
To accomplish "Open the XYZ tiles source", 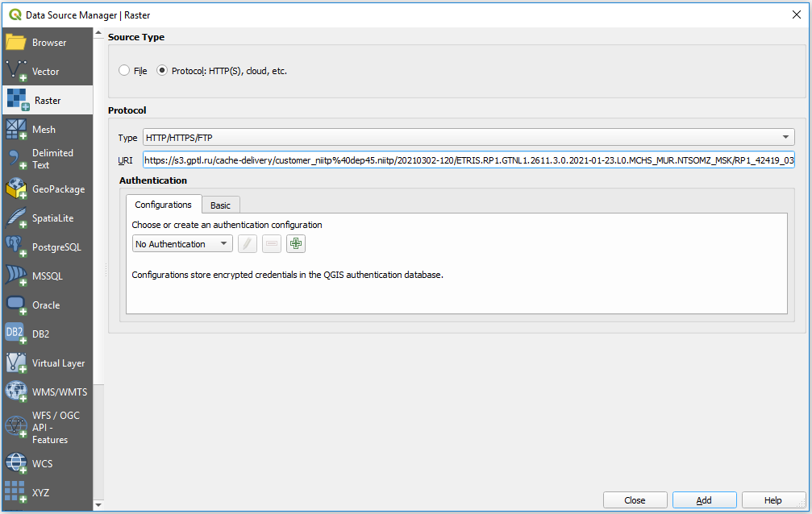I will coord(48,492).
